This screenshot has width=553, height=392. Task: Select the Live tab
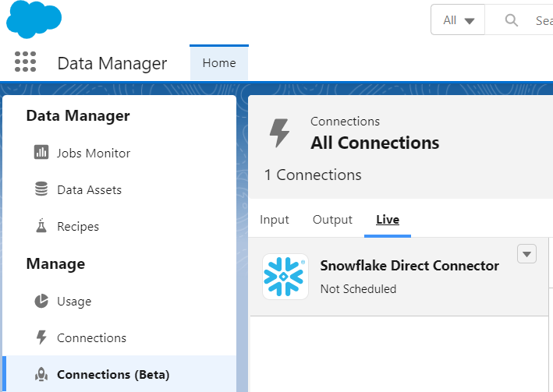coord(388,220)
